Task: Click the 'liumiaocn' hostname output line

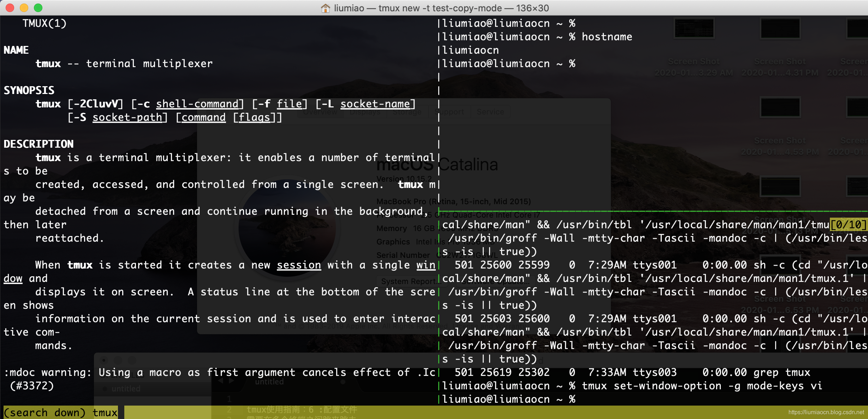Action: point(471,50)
